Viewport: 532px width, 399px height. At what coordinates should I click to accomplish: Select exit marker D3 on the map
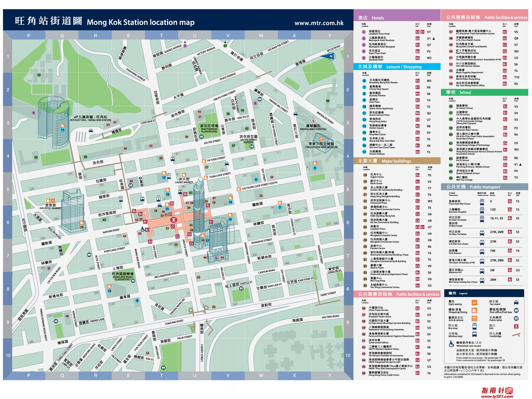185,194
